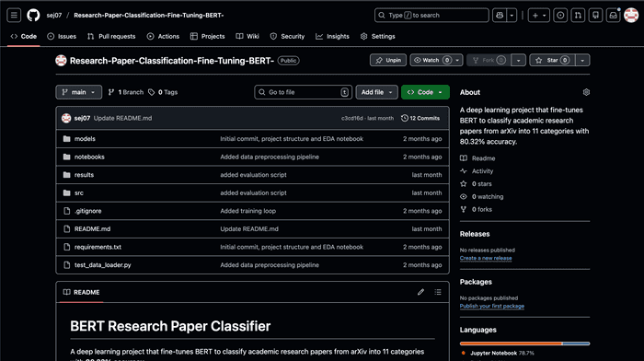Expand the Fork options dropdown arrow

coord(518,60)
